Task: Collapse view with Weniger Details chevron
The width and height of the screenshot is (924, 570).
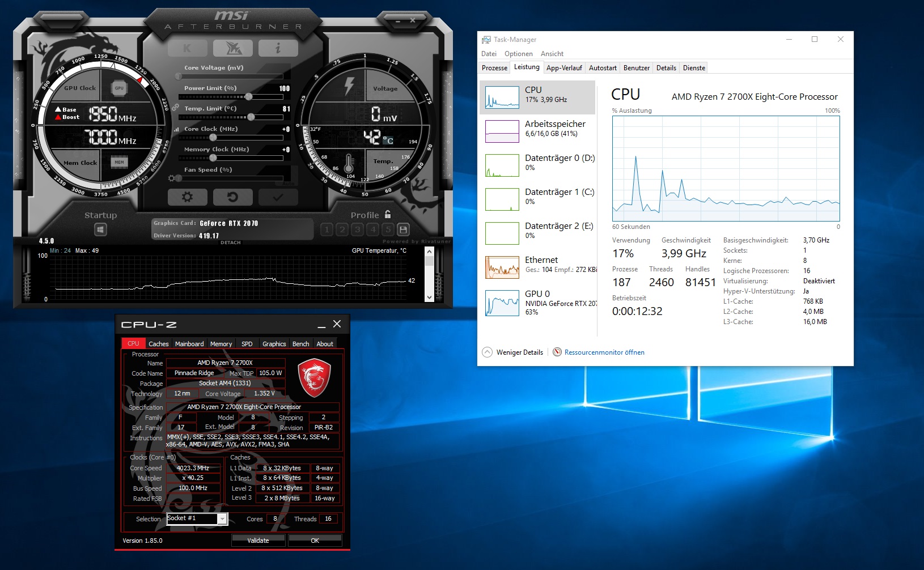Action: (488, 352)
